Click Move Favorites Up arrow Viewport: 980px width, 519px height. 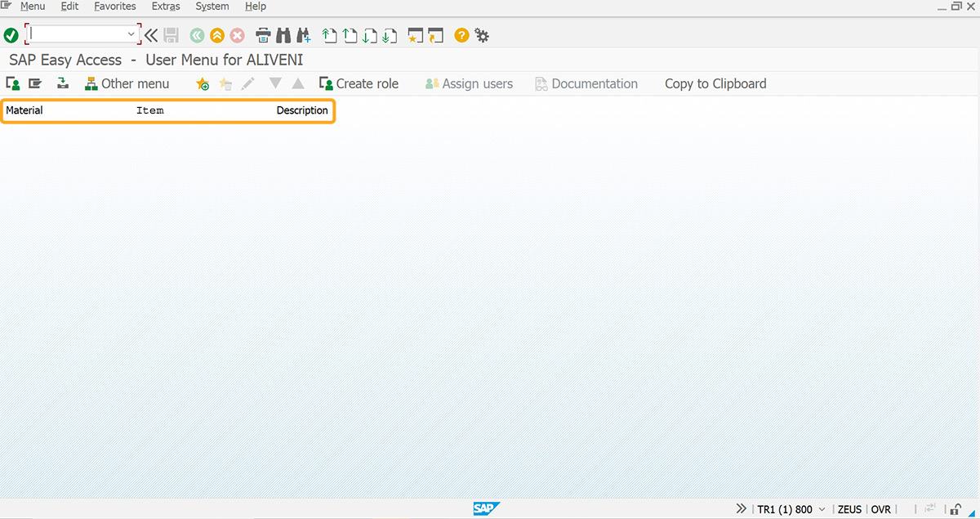pos(298,83)
